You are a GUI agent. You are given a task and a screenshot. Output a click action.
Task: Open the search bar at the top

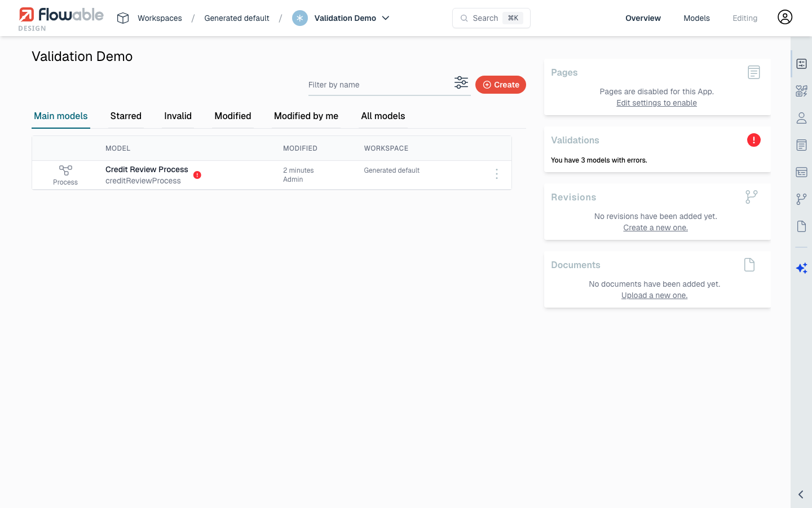point(491,18)
